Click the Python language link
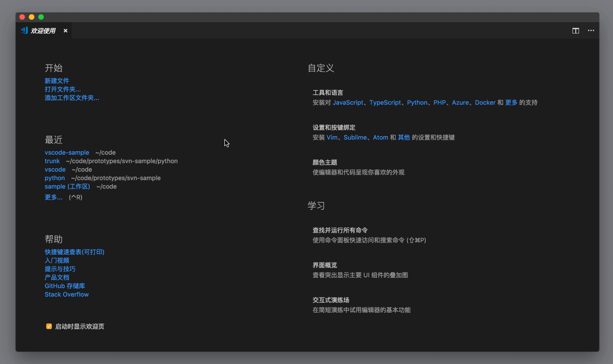613x364 pixels. (417, 102)
